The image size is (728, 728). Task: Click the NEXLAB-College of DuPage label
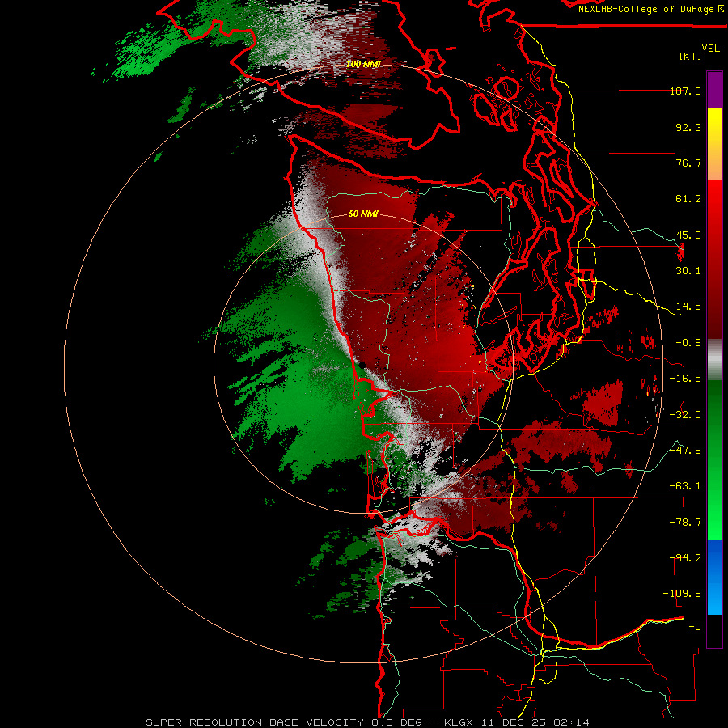[x=647, y=9]
